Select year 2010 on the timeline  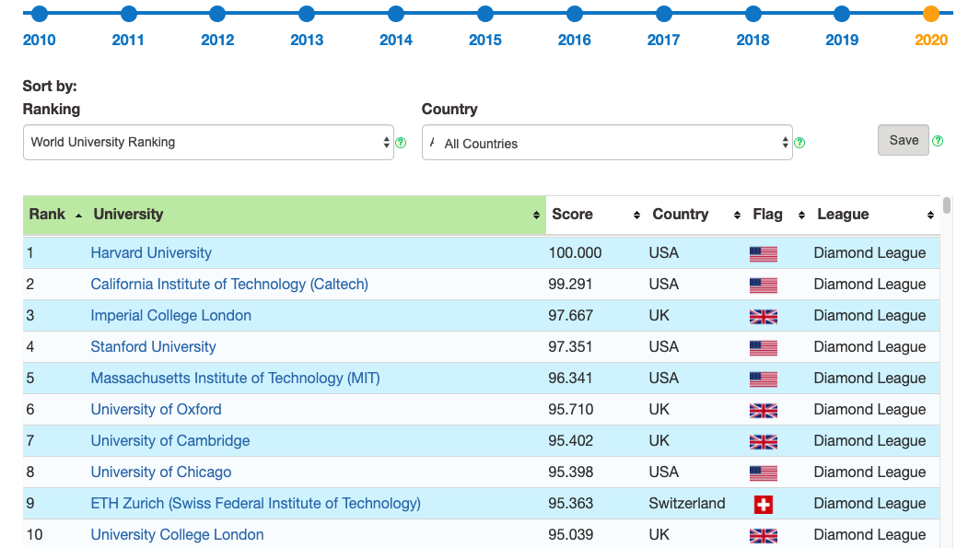[40, 14]
